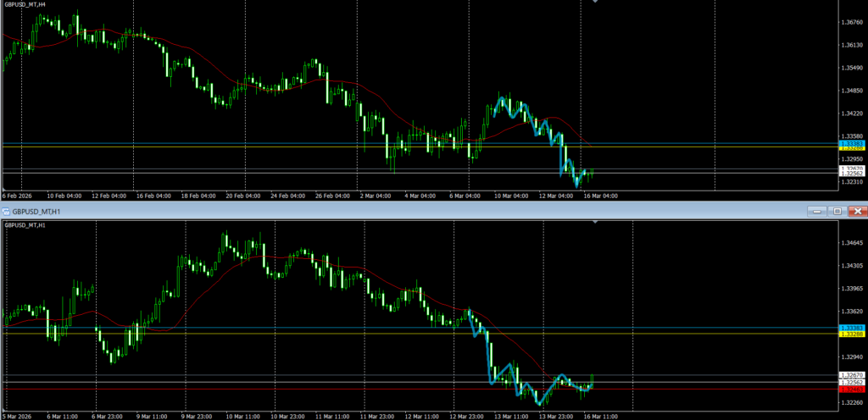Select the yellow 1.33288 price label on H1 chart
The image size is (868, 420).
click(x=851, y=334)
